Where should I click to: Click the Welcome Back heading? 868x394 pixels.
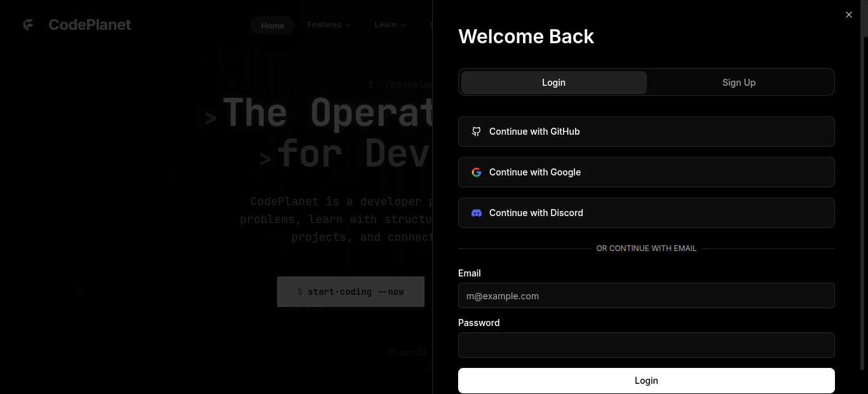(526, 36)
